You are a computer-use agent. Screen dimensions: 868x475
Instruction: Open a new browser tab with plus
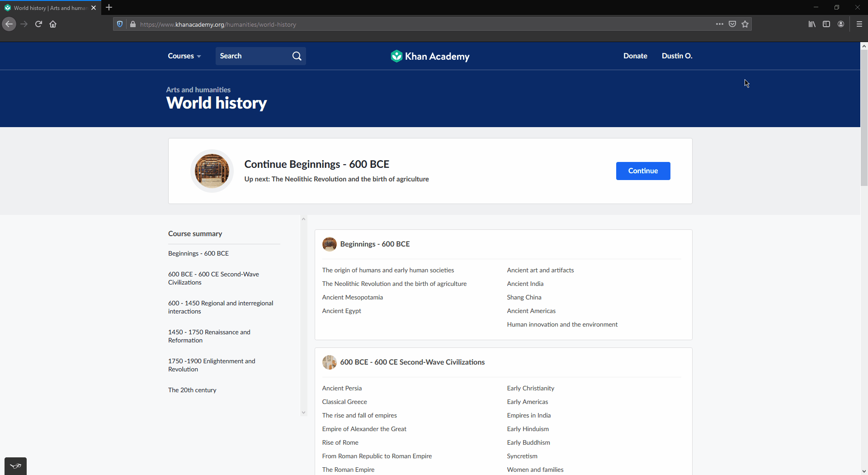(x=109, y=7)
